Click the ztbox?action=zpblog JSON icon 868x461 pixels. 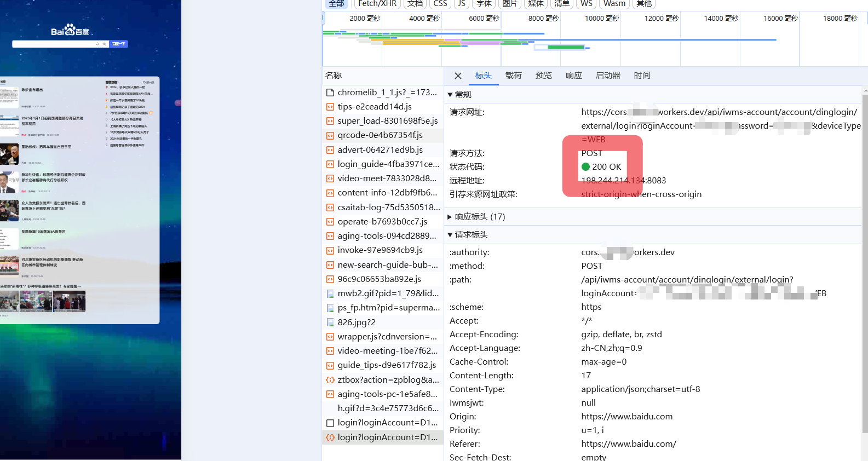pyautogui.click(x=330, y=379)
